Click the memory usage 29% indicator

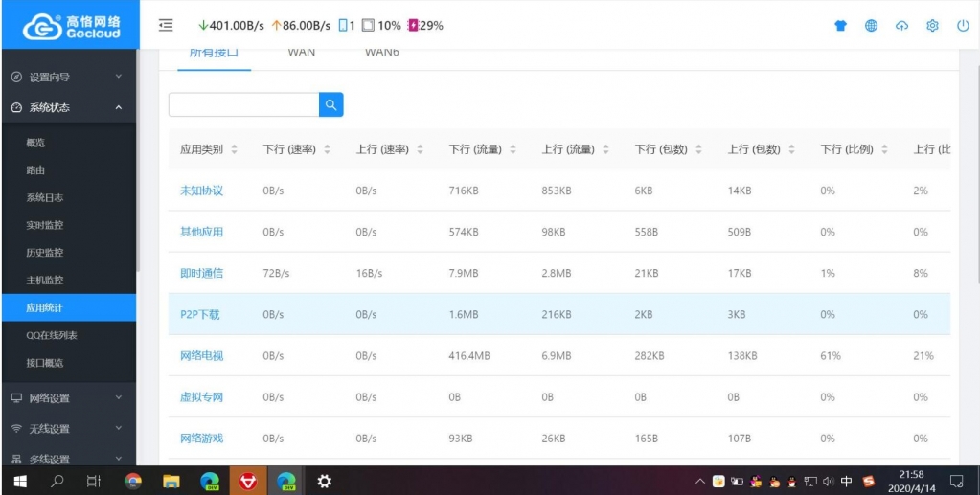click(x=425, y=26)
